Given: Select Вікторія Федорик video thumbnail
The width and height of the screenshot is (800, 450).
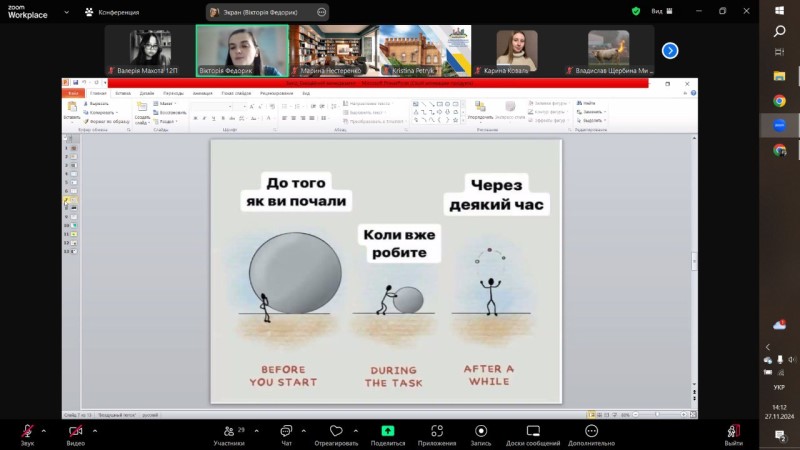Looking at the screenshot, I should (242, 51).
